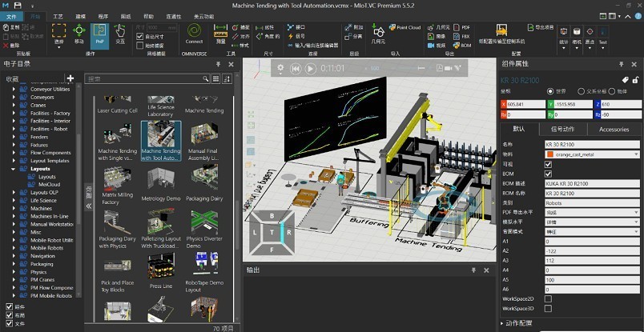644x332 pixels.
Task: Open the 文件 menu
Action: [11, 16]
